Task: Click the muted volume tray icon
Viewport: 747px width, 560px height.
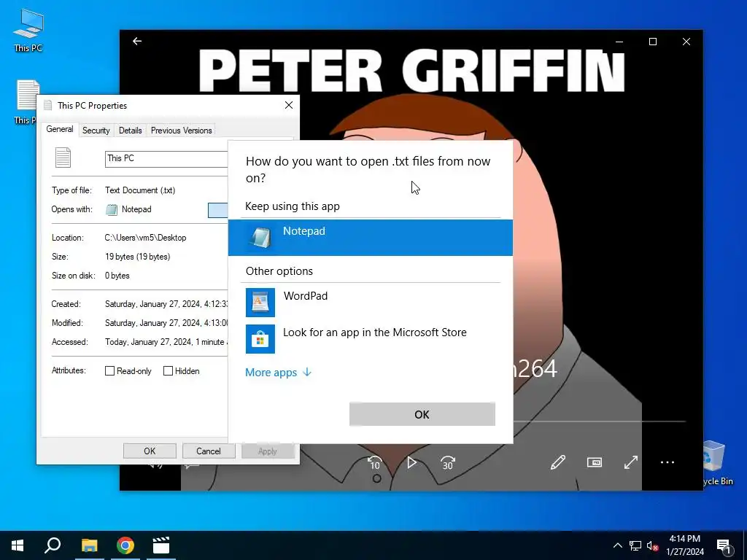Action: click(652, 545)
